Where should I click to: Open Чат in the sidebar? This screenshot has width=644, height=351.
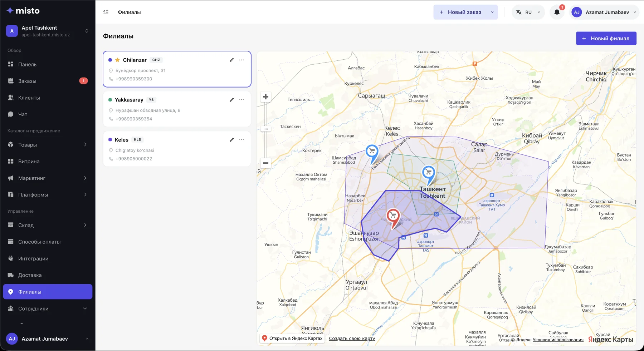click(x=48, y=114)
